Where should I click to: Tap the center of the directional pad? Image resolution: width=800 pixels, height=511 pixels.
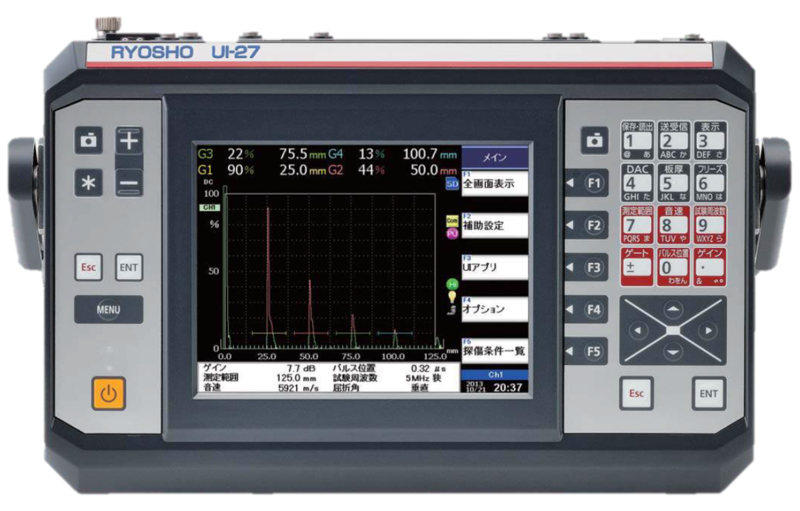pos(673,331)
